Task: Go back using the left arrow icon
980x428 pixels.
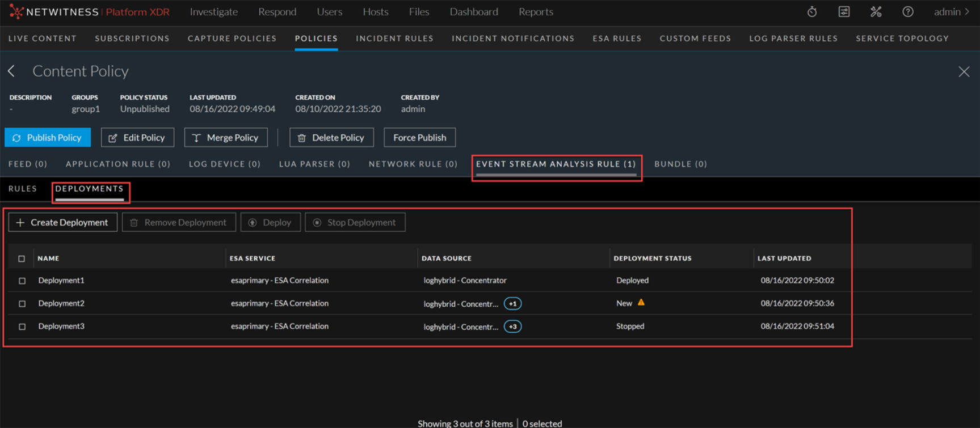Action: (11, 71)
